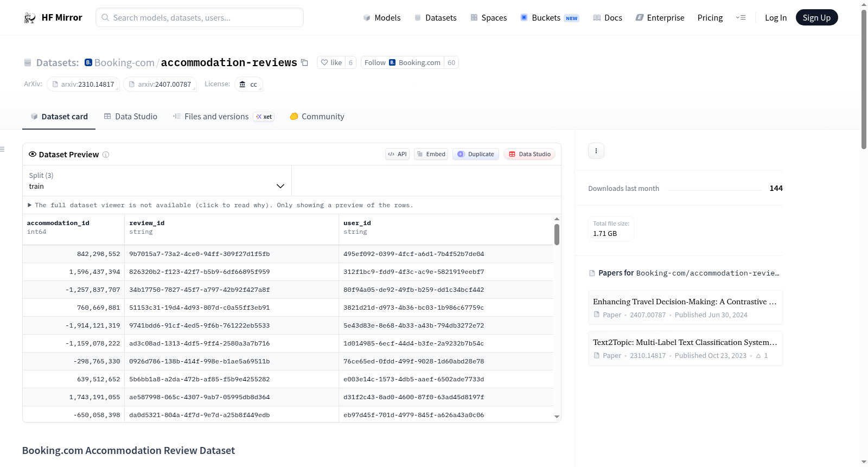
Task: Click the Downloads last month value 144
Action: pos(776,189)
